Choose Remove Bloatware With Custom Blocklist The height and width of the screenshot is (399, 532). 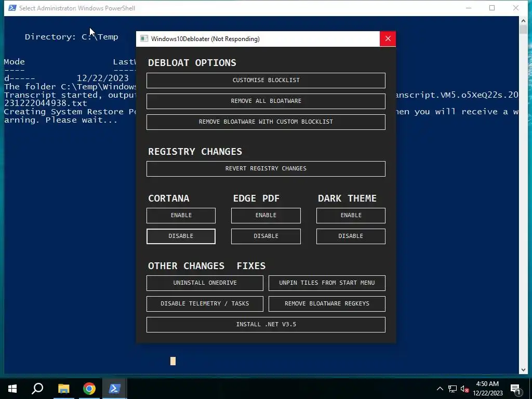click(265, 122)
